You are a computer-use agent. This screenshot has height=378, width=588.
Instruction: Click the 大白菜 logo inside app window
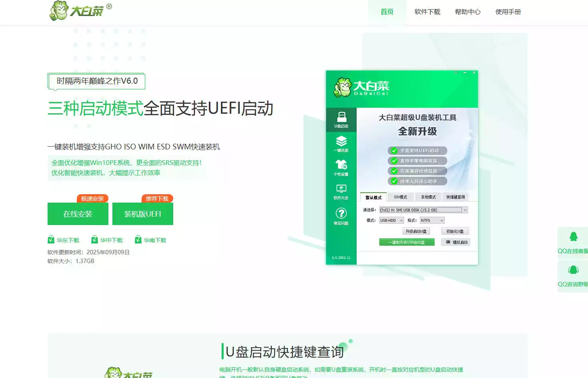pyautogui.click(x=362, y=88)
